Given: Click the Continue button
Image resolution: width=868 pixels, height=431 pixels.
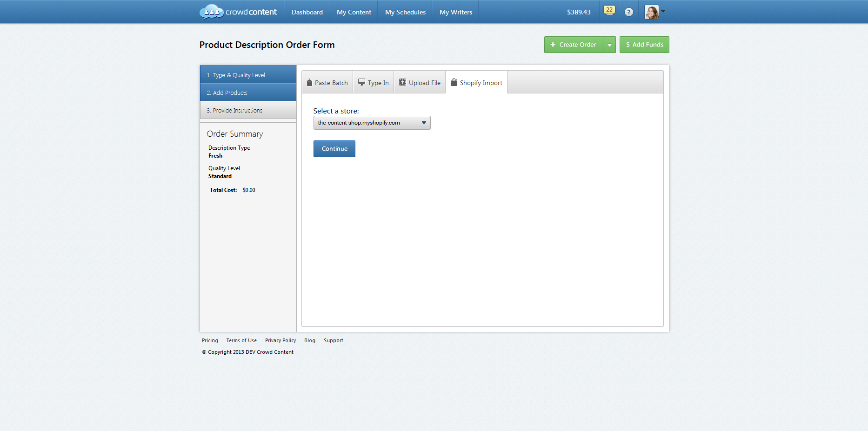Looking at the screenshot, I should point(334,148).
